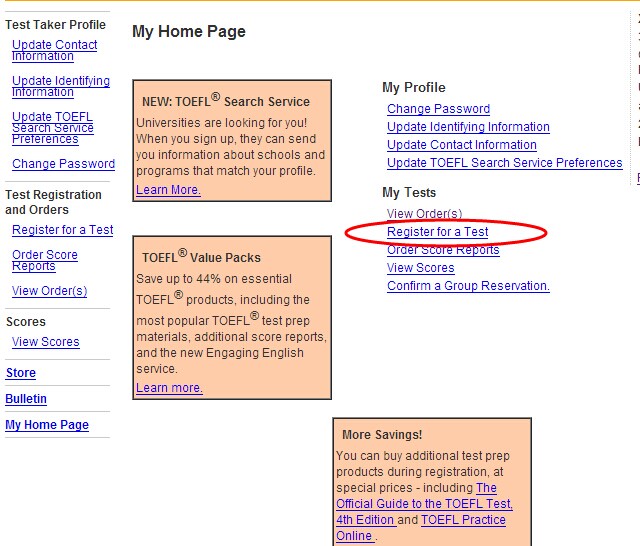Open Update TOEFL Search Service Preferences in sidebar

53,128
